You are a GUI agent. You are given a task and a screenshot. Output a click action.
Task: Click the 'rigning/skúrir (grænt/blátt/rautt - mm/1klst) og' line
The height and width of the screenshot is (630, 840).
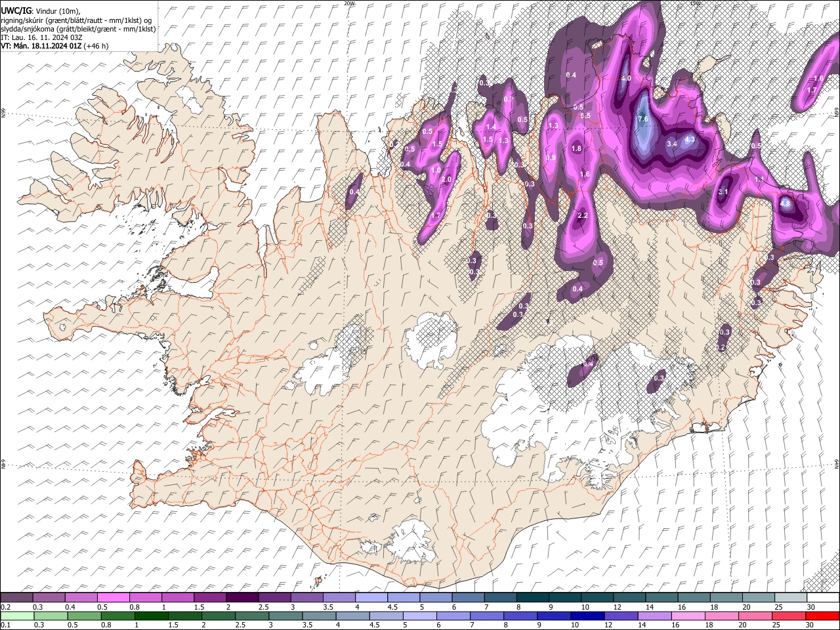coord(77,20)
